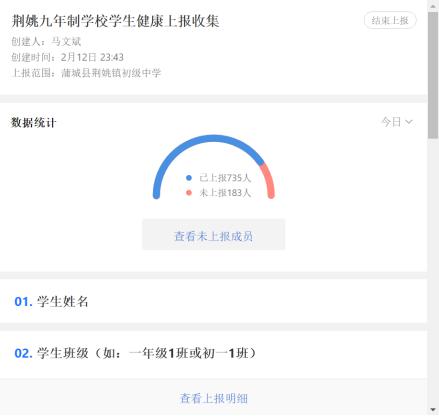Click the scrollbar up arrow
Image resolution: width=439 pixels, height=416 pixels.
[433, 6]
